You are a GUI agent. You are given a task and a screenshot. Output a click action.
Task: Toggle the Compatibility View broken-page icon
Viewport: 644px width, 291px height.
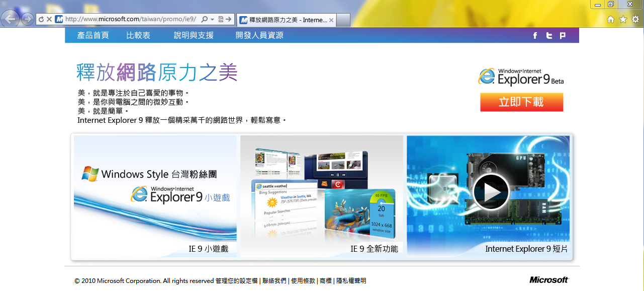221,19
